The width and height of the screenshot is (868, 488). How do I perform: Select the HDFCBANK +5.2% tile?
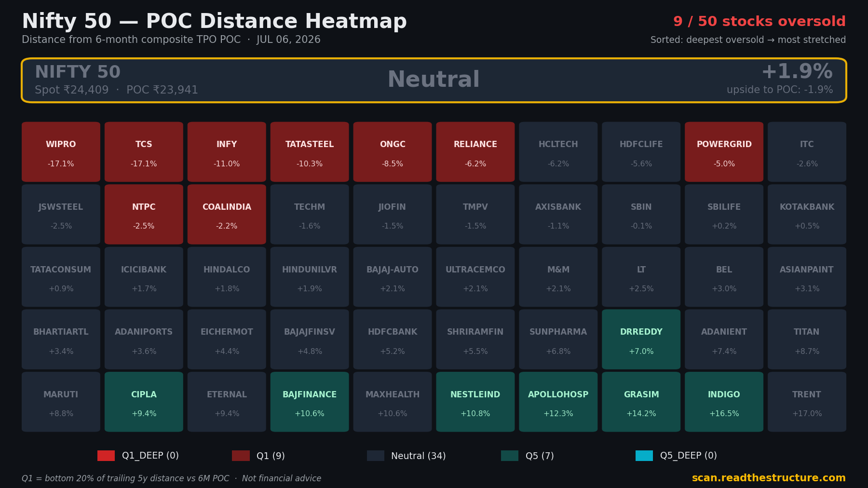[x=393, y=339]
